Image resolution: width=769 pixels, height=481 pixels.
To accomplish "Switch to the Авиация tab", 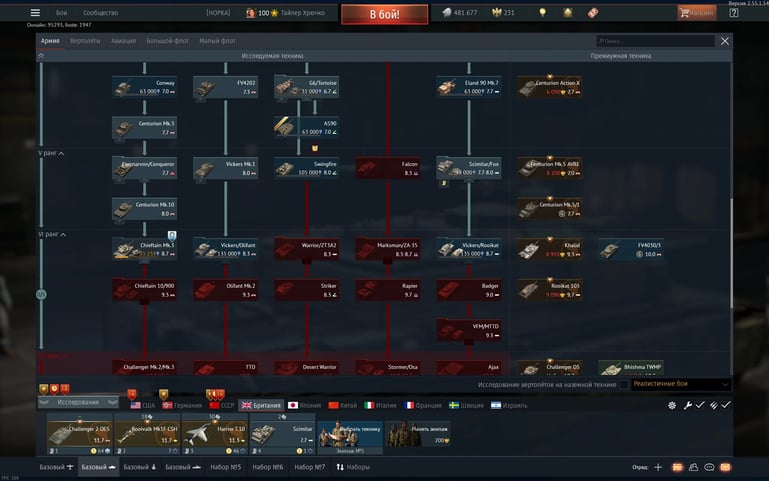I will pyautogui.click(x=124, y=41).
